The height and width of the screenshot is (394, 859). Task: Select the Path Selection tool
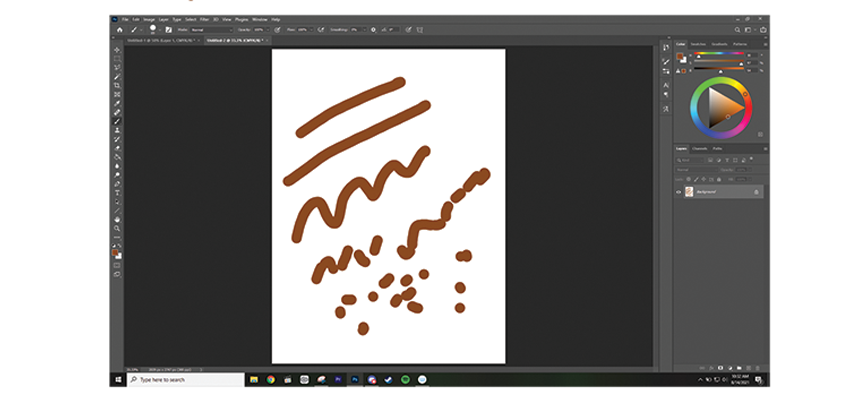(117, 202)
